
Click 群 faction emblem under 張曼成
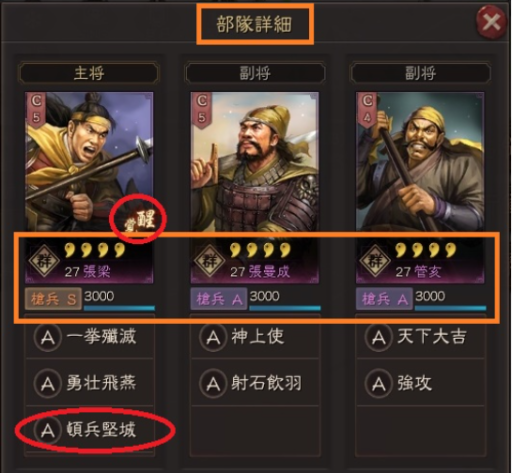pos(210,261)
